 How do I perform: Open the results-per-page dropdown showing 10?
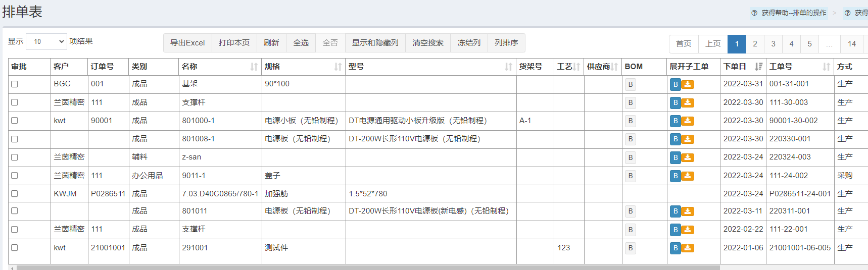click(x=46, y=41)
